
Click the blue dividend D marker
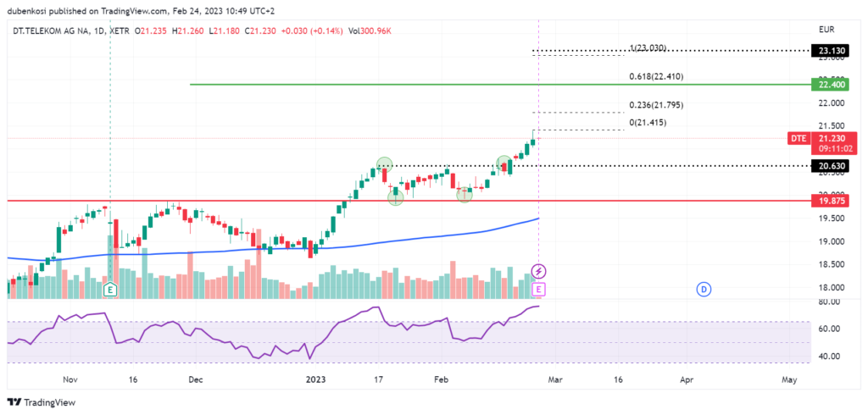(x=704, y=289)
